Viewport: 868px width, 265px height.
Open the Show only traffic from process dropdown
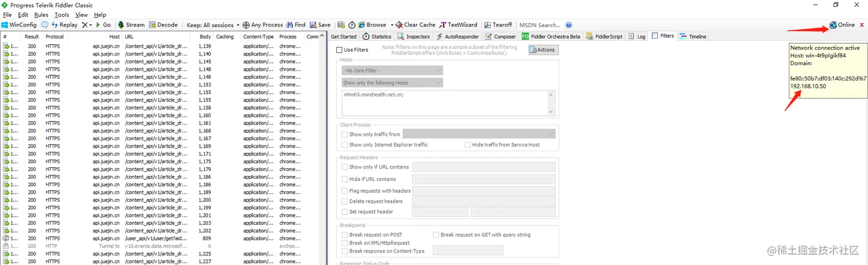[479, 134]
